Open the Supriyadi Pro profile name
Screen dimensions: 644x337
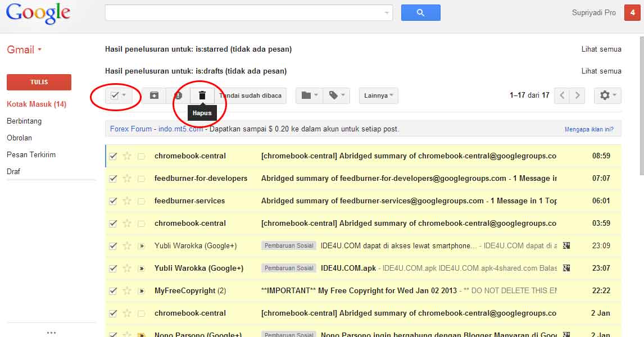[593, 13]
